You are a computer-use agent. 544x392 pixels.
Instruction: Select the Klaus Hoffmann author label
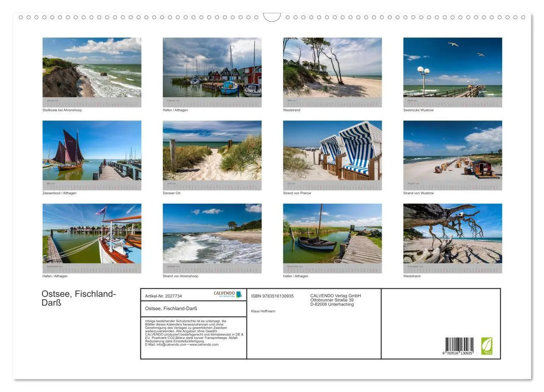click(x=263, y=310)
